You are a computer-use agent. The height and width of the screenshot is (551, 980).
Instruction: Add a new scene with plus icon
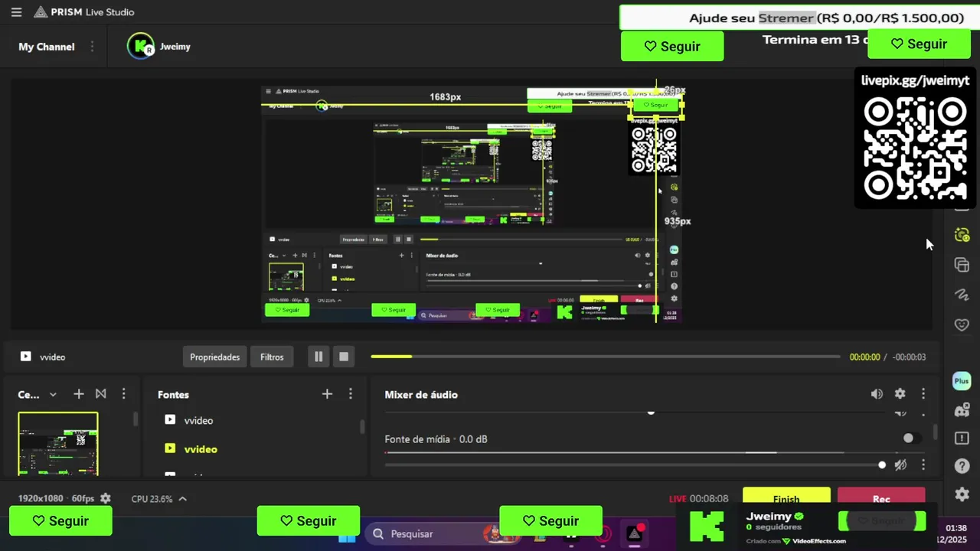79,394
